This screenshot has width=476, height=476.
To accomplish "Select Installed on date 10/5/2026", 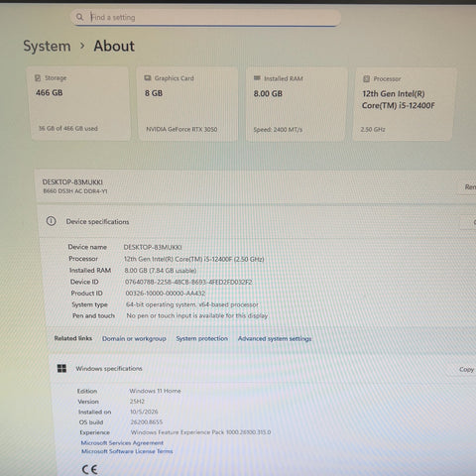I will pyautogui.click(x=144, y=412).
